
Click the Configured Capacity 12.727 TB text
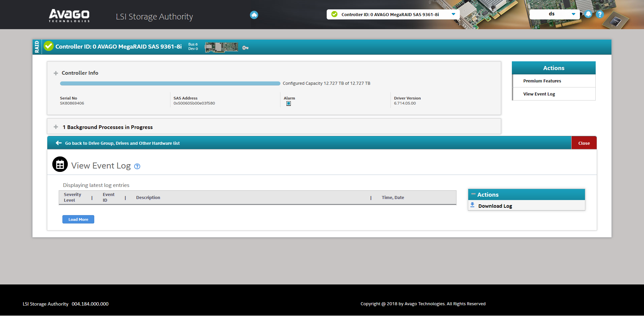pyautogui.click(x=326, y=83)
